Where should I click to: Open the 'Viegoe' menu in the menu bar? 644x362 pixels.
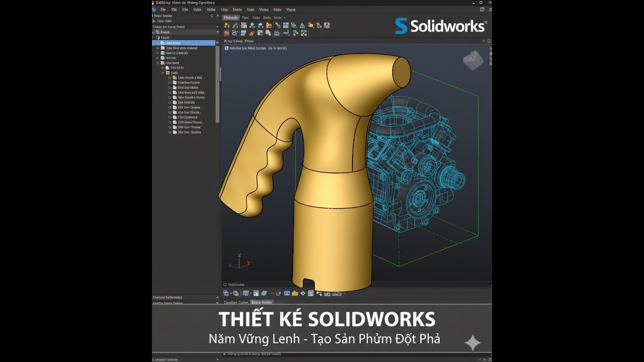tap(291, 10)
